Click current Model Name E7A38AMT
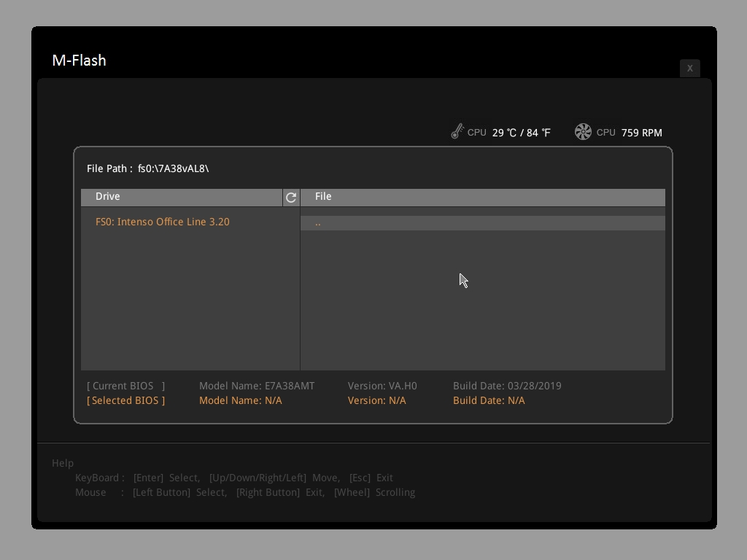Viewport: 747px width, 560px height. pyautogui.click(x=257, y=386)
